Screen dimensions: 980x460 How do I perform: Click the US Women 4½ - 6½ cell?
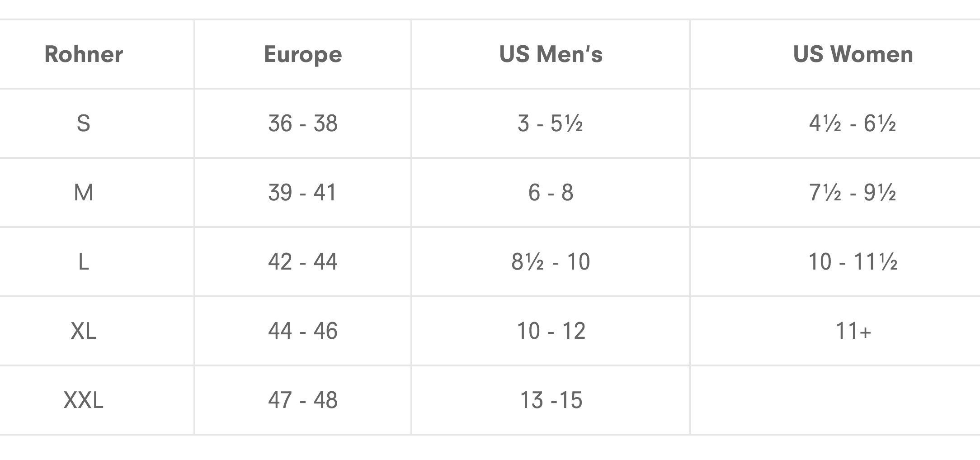point(853,123)
